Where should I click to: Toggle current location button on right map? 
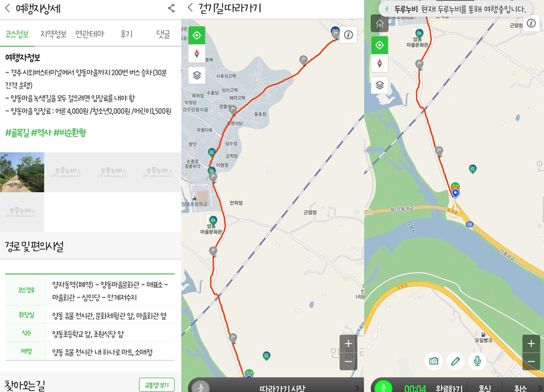click(x=380, y=45)
